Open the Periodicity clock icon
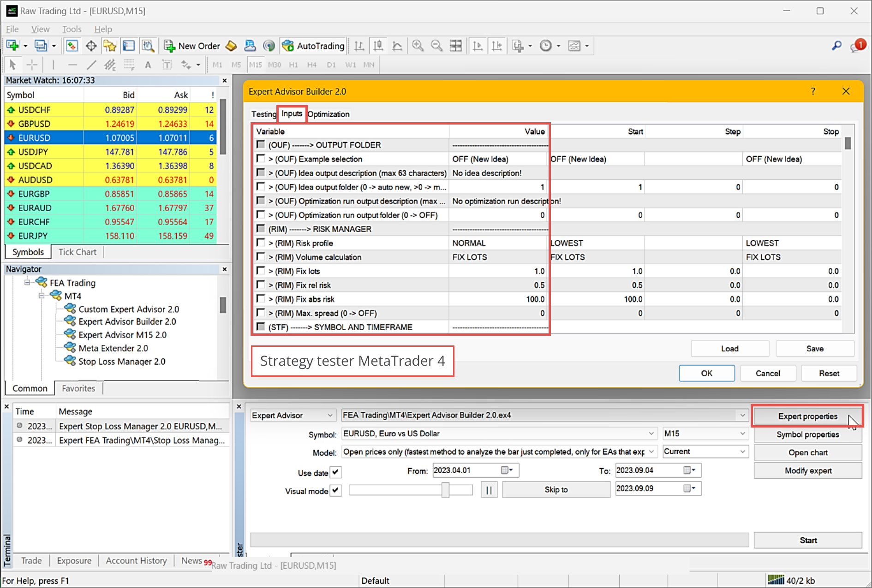 point(546,46)
